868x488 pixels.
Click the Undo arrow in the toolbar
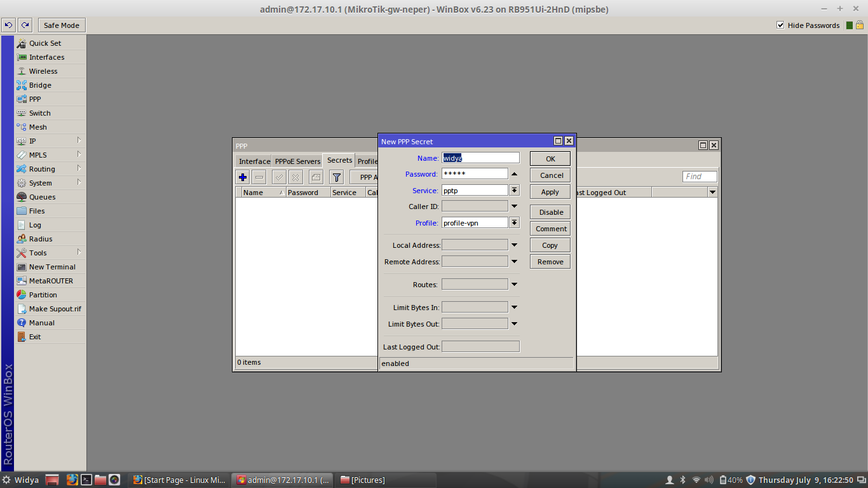(x=9, y=25)
